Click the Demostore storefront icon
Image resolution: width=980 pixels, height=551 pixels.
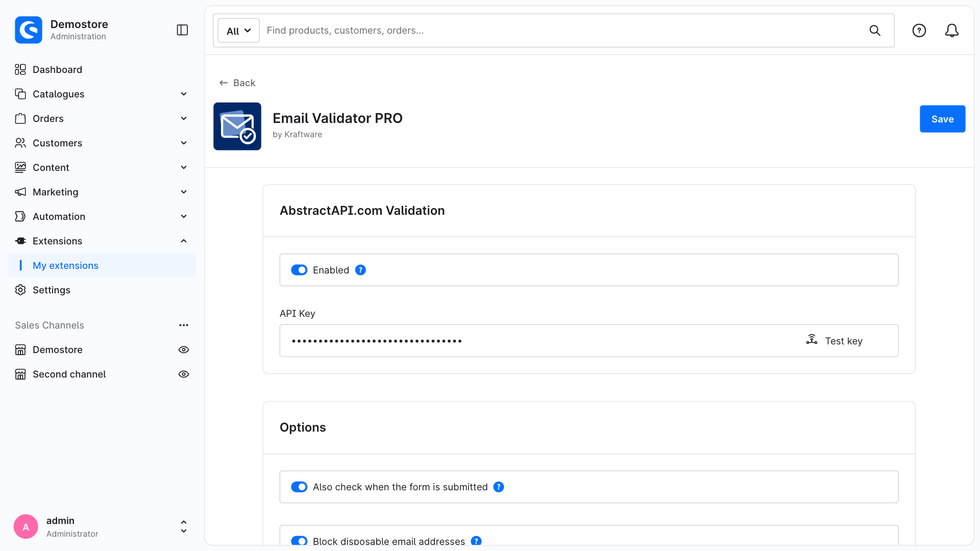click(x=20, y=349)
